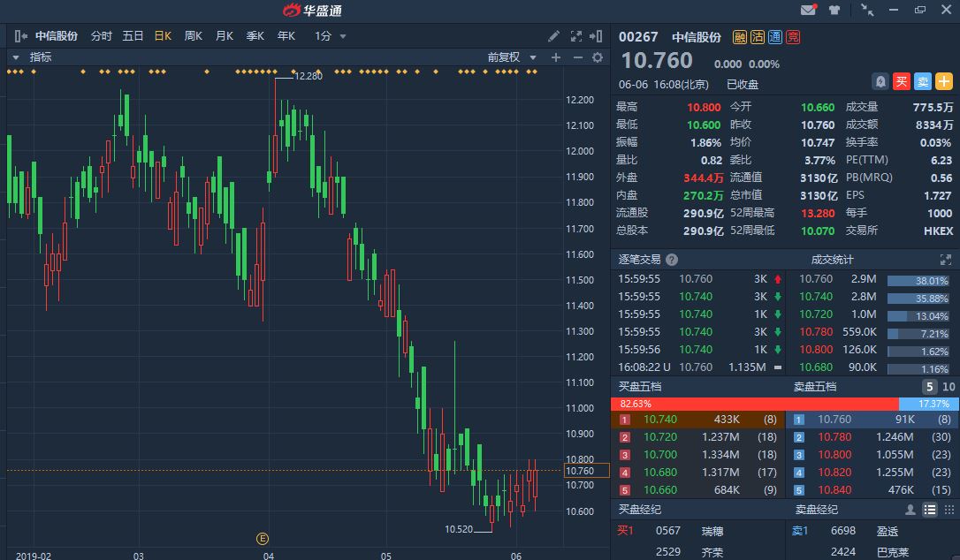Select ask level 5 at 10.840

(872, 490)
